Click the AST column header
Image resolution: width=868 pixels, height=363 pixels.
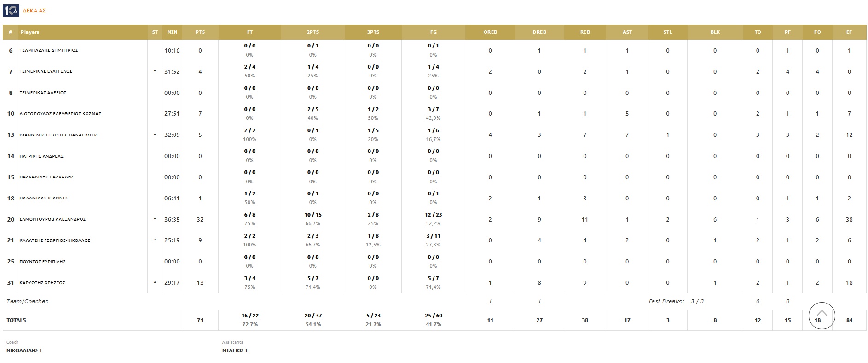(x=627, y=32)
